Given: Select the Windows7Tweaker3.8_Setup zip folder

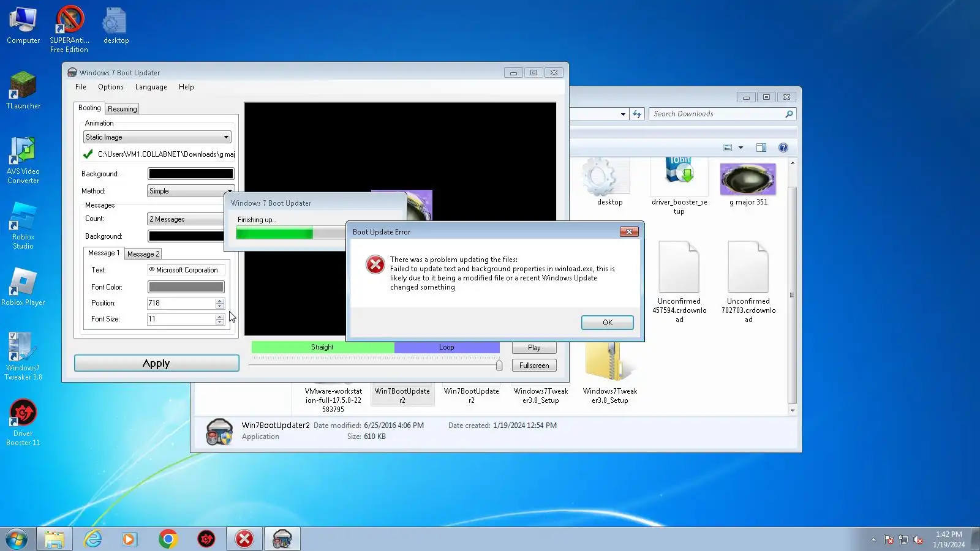Looking at the screenshot, I should pos(610,373).
